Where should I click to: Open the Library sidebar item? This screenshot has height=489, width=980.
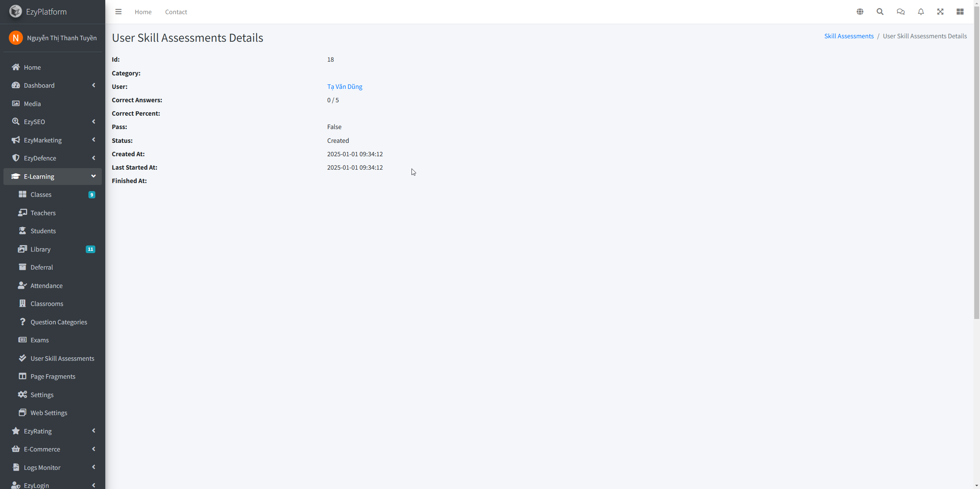pos(41,249)
